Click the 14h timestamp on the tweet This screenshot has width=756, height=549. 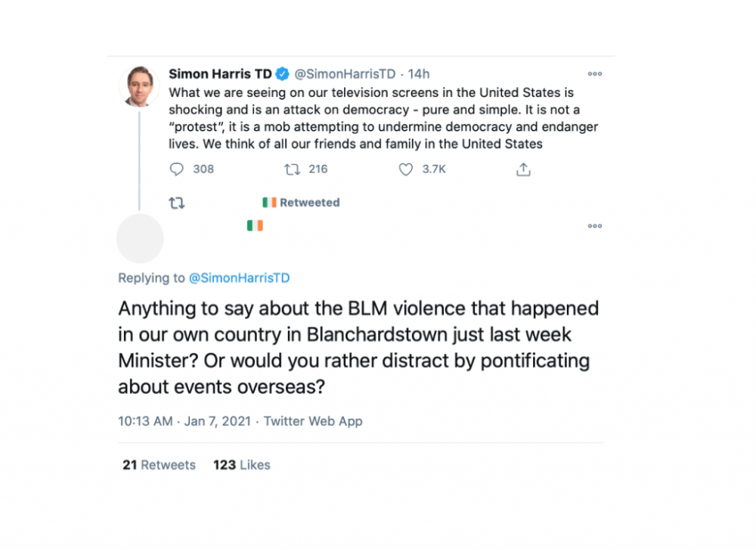click(x=419, y=74)
